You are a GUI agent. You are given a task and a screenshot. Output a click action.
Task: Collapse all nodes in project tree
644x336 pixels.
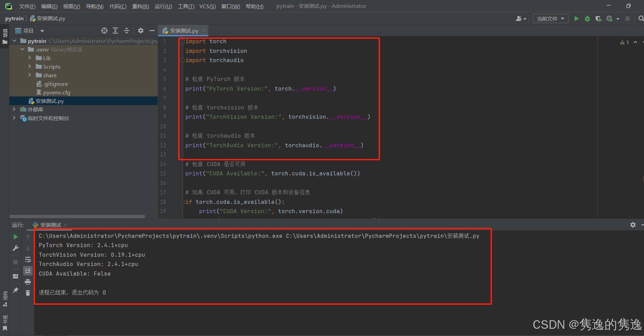pos(127,31)
